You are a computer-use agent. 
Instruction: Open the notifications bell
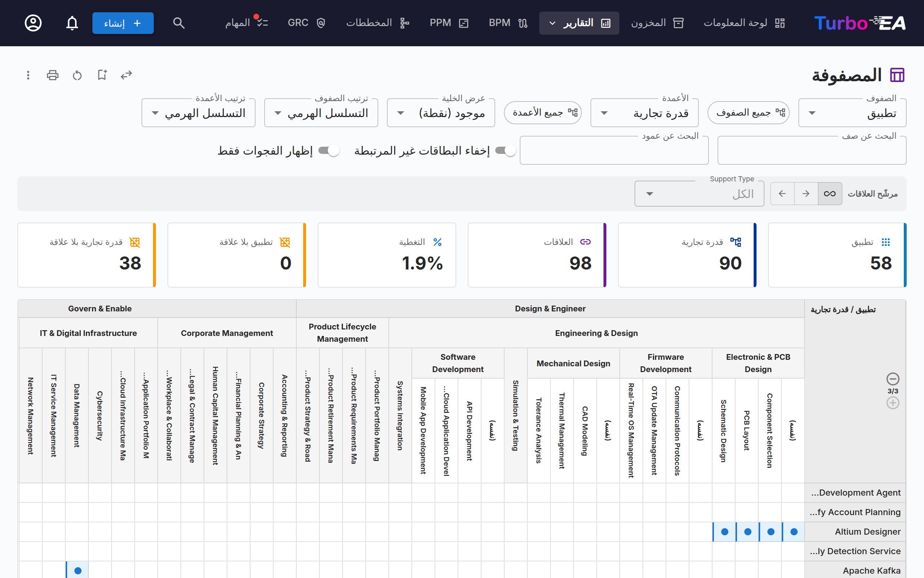tap(72, 23)
